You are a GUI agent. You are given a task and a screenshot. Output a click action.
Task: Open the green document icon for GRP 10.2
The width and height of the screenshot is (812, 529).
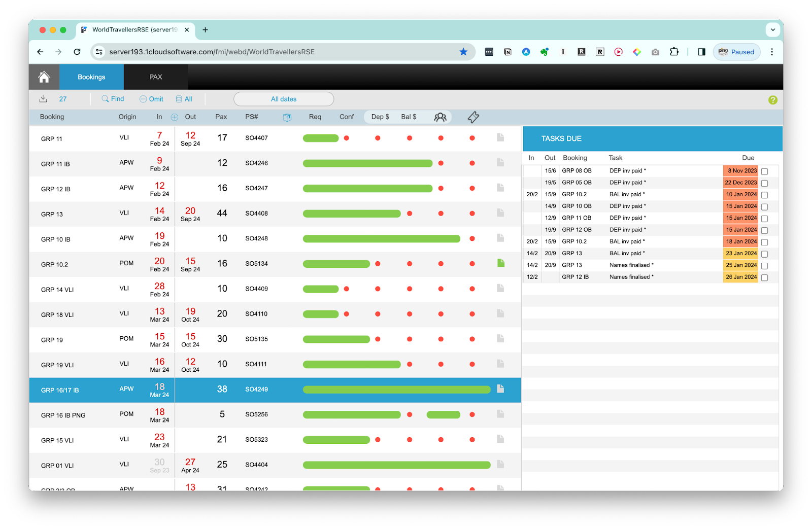click(500, 263)
